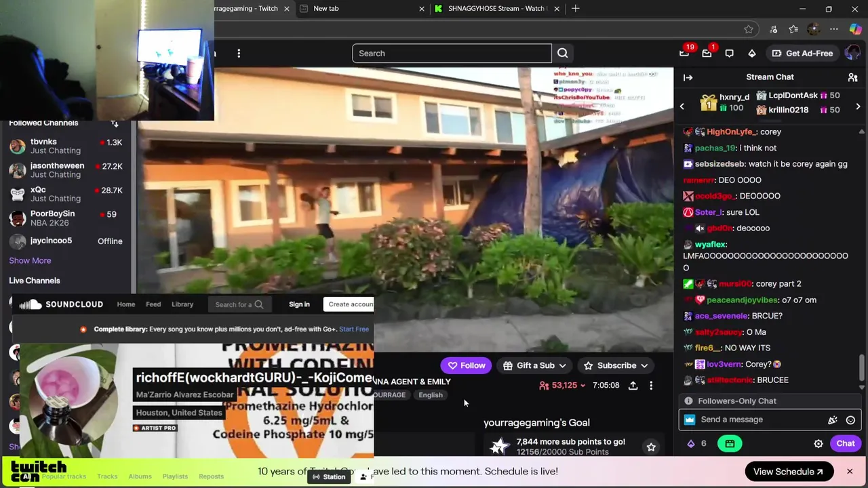Dismiss the TwitchCon schedule banner
This screenshot has width=868, height=488.
[849, 471]
